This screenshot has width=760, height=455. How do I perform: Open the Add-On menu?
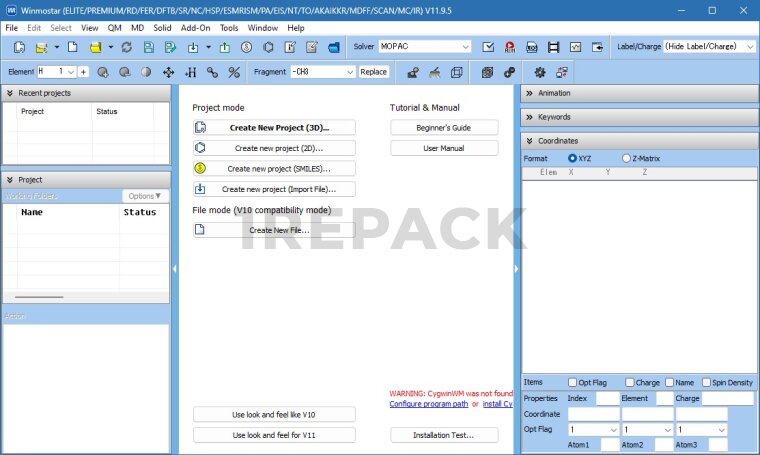(195, 28)
